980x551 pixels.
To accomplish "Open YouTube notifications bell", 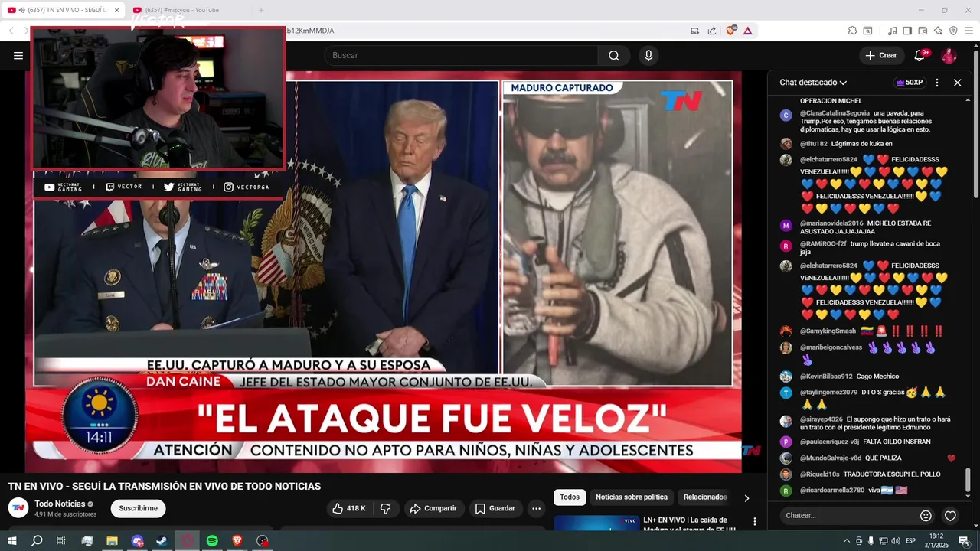I will pyautogui.click(x=920, y=55).
